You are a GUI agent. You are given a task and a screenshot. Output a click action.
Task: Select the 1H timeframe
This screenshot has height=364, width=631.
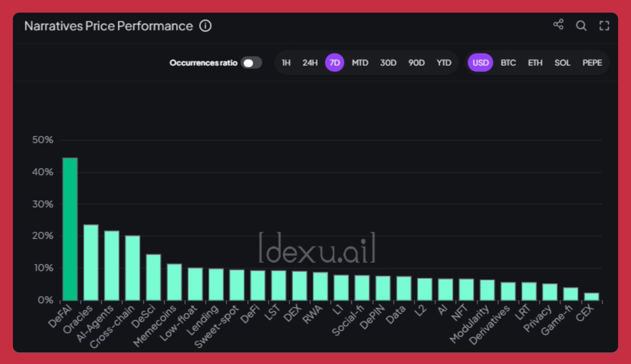tap(286, 63)
